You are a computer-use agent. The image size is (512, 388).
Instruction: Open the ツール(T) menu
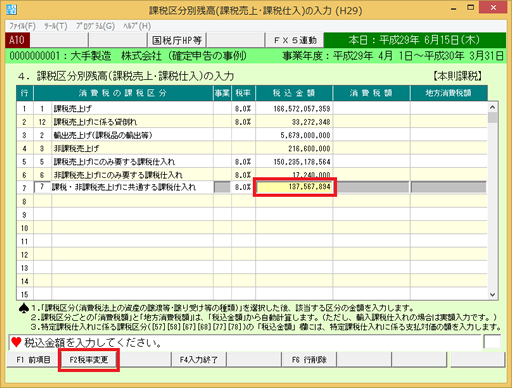56,26
